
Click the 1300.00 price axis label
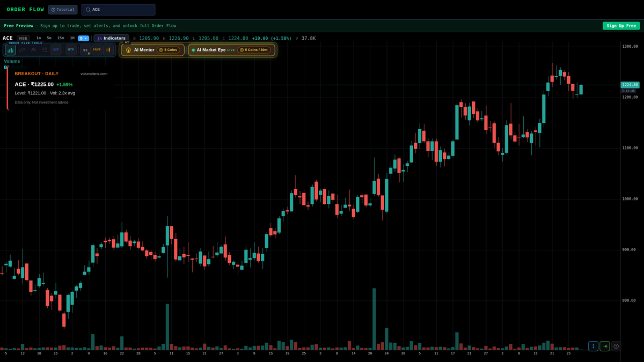point(630,46)
